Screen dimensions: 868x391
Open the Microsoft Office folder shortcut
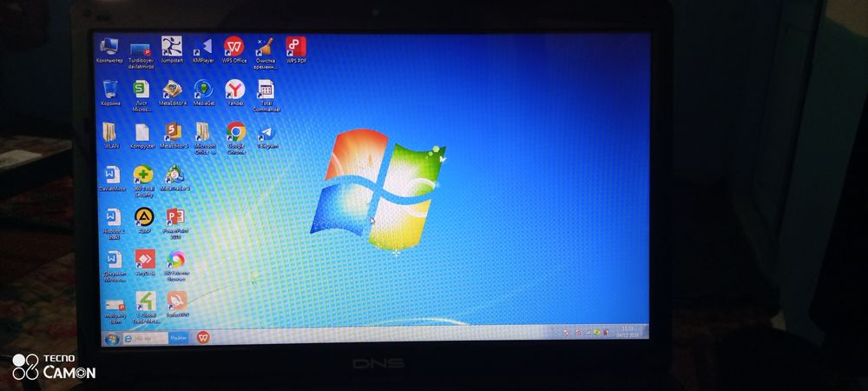pyautogui.click(x=204, y=138)
